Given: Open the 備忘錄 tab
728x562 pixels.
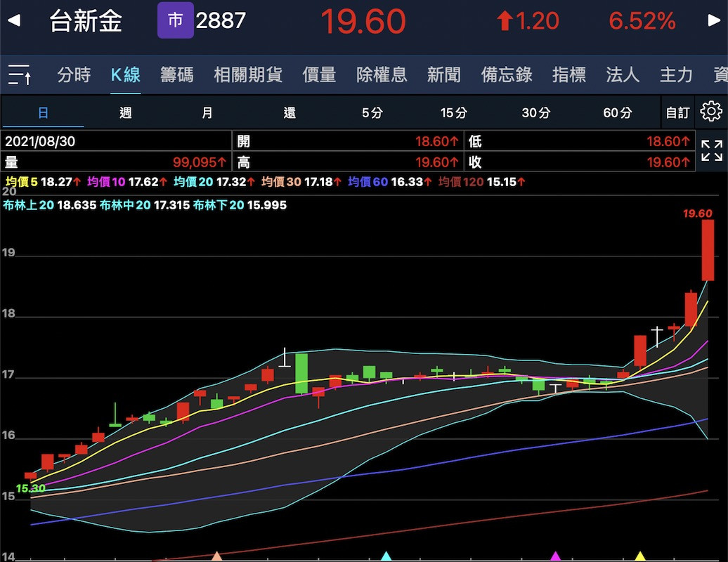Looking at the screenshot, I should pyautogui.click(x=507, y=74).
